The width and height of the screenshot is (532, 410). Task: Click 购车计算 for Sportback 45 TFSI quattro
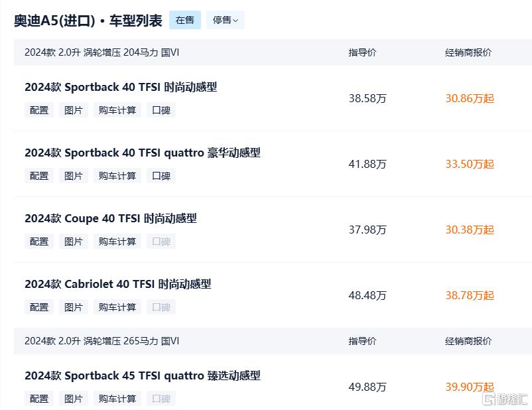pyautogui.click(x=117, y=399)
